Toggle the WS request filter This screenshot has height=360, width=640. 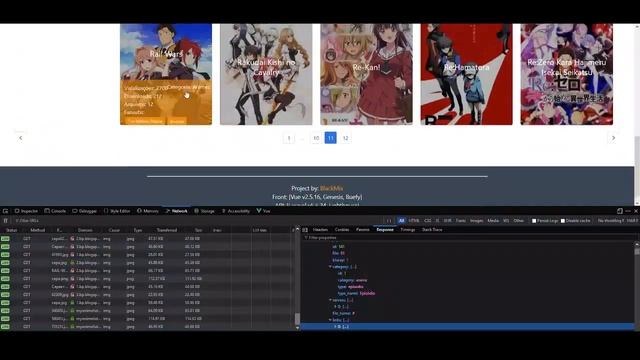point(506,220)
